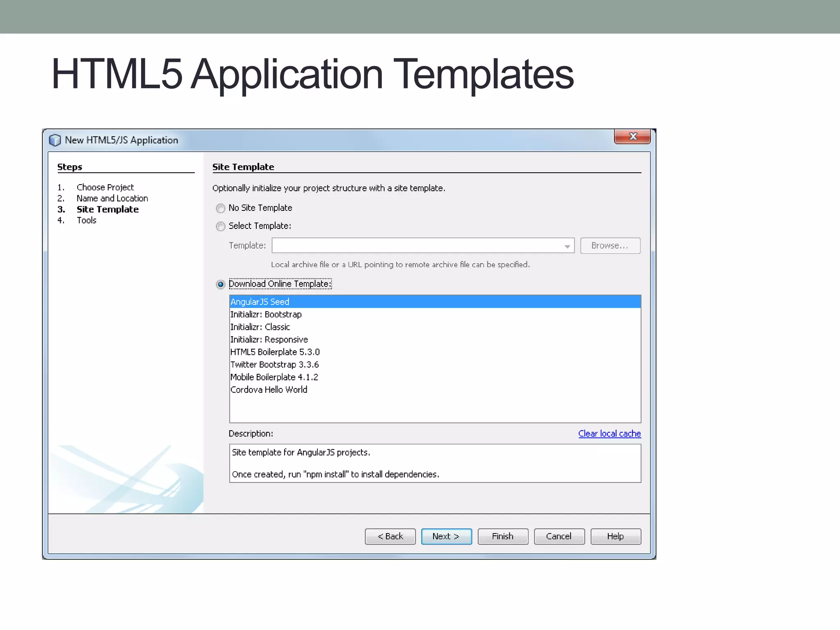This screenshot has height=630, width=840.
Task: Click step 4 Tools
Action: [x=87, y=221]
